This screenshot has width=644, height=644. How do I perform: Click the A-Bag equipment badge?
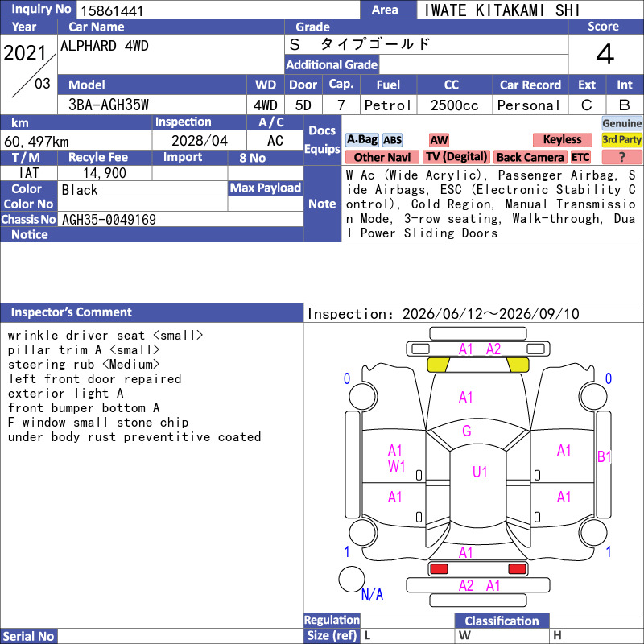(361, 140)
